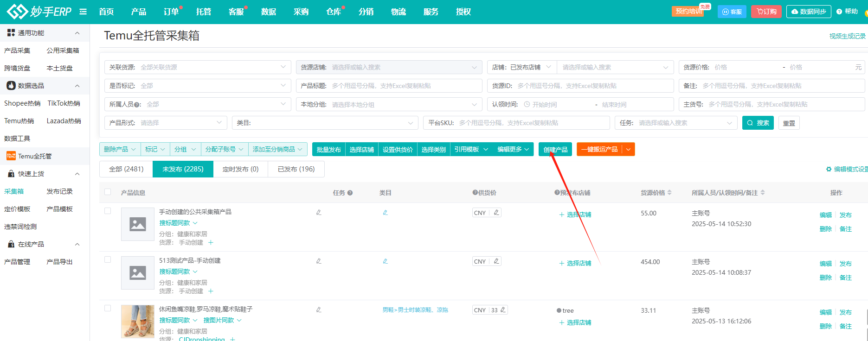Click the 预约培训 badge button

tap(688, 11)
